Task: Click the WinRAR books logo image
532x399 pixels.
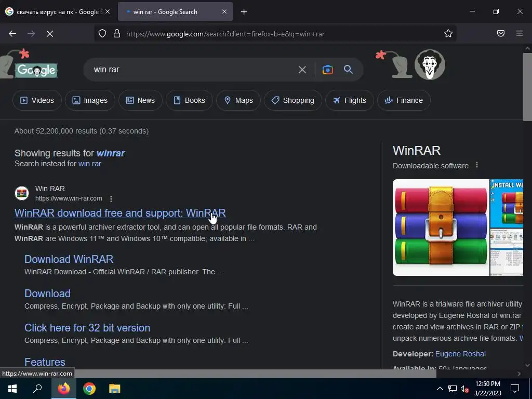Action: pos(441,228)
